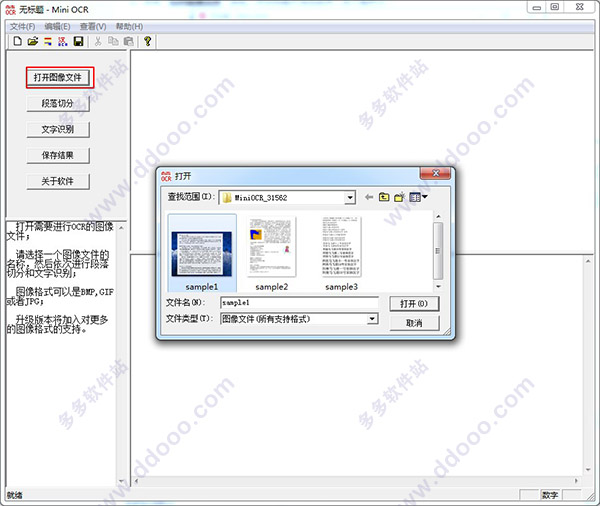Select the sample1 thumbnail

coord(202,254)
